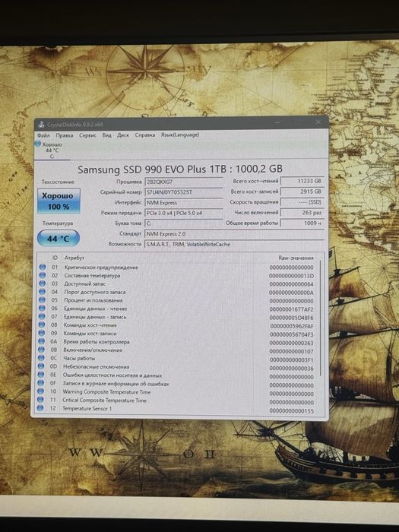This screenshot has width=399, height=532.
Task: Click status icon of attribute 01 Критическое предупреждение
Action: pyautogui.click(x=43, y=267)
